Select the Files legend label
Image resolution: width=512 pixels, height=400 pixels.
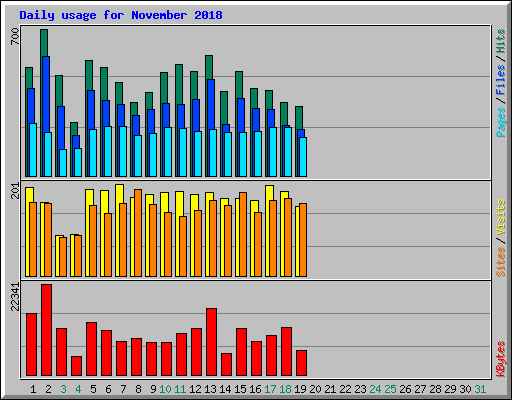501,79
